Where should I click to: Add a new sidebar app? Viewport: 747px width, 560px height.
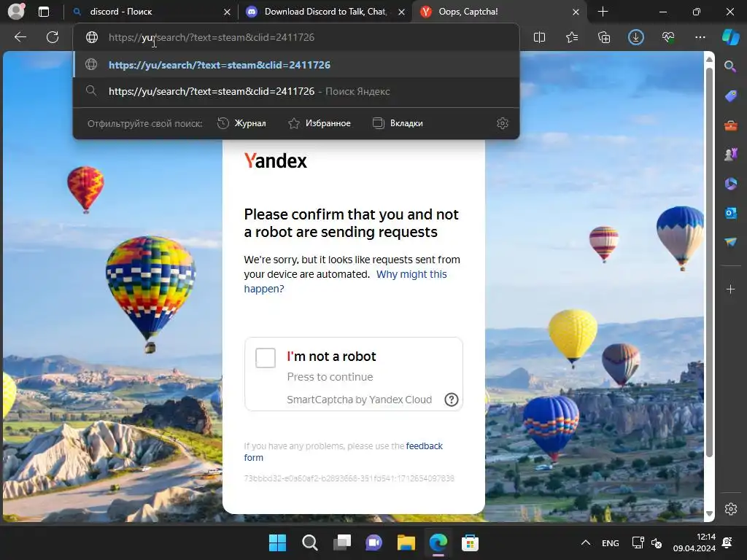(730, 289)
